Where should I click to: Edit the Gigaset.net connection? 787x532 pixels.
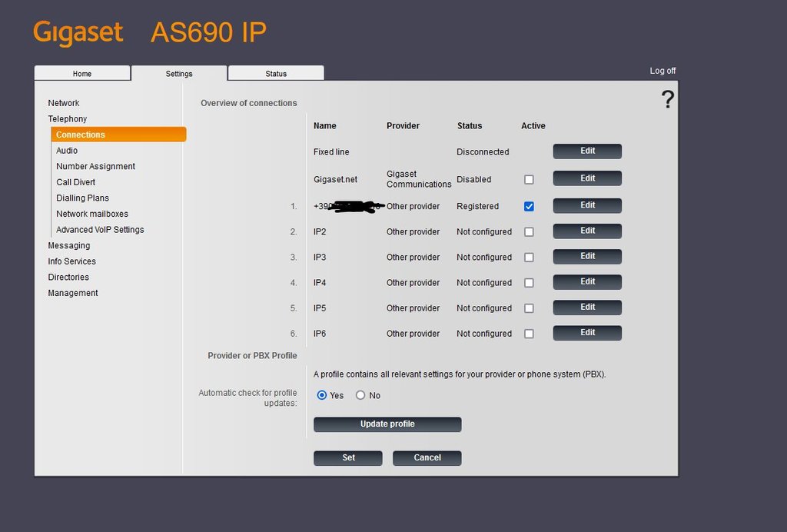click(x=587, y=178)
